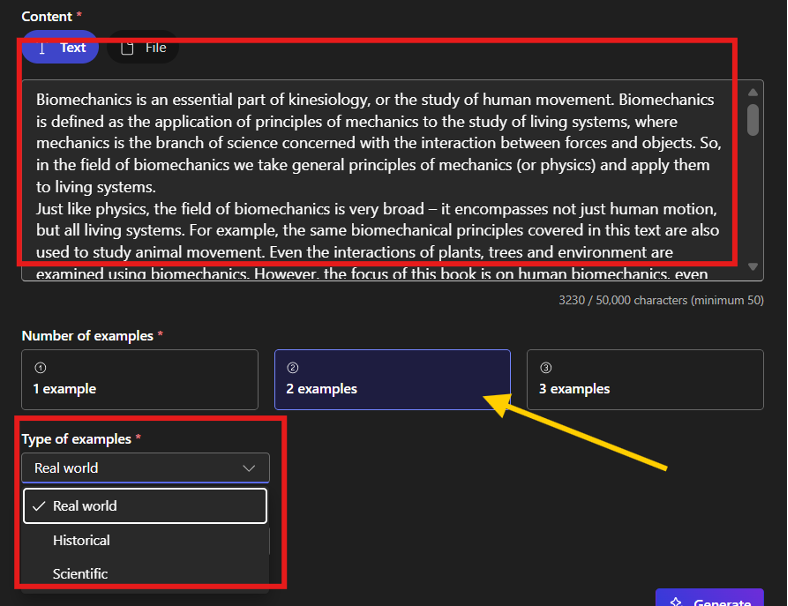Click the content text area scrollbar thumb
This screenshot has width=788, height=606.
coord(752,120)
